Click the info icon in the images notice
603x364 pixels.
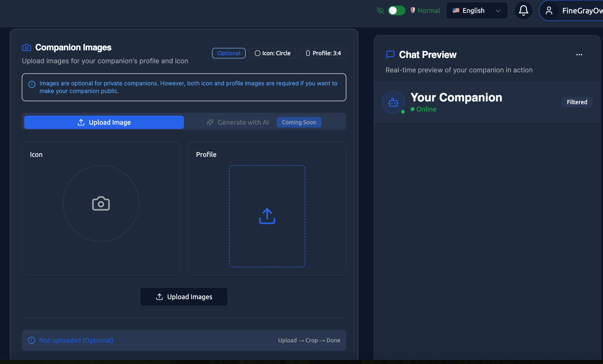pyautogui.click(x=32, y=84)
